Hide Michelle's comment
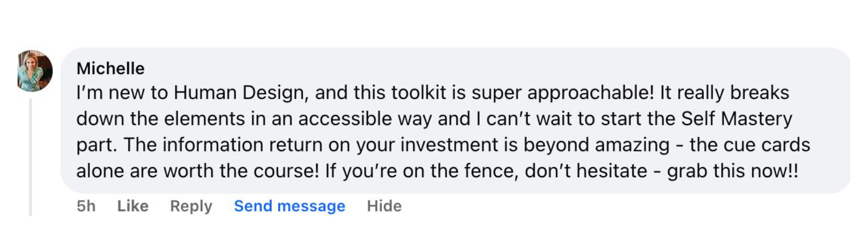868x245 pixels. (384, 206)
